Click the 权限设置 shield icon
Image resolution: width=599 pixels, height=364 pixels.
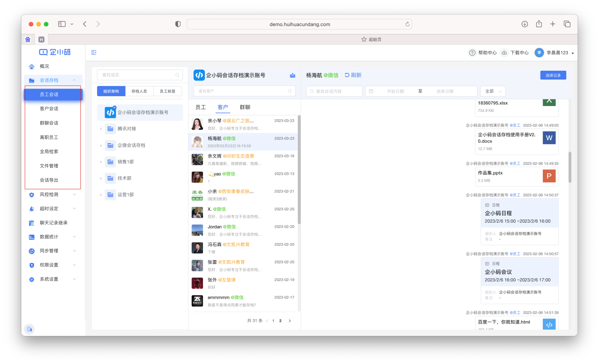[x=32, y=265]
